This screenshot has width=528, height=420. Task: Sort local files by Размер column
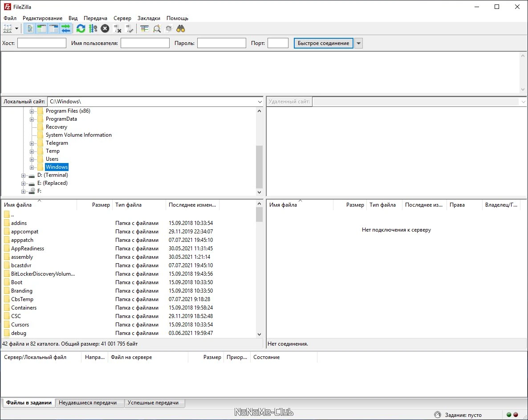[x=95, y=205]
